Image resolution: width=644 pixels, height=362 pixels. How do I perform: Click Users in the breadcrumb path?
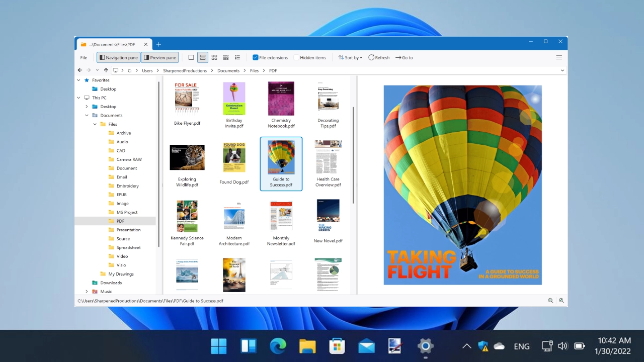[x=147, y=70]
